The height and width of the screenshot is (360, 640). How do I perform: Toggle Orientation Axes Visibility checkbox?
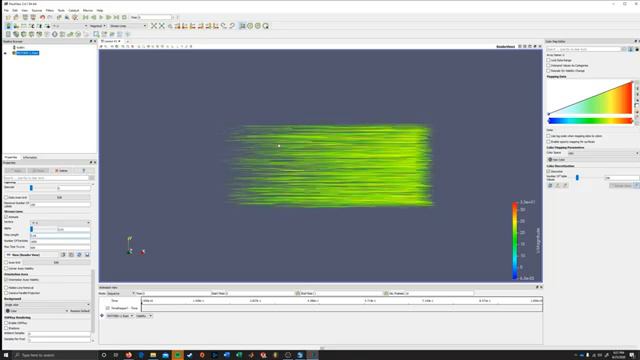pos(6,280)
